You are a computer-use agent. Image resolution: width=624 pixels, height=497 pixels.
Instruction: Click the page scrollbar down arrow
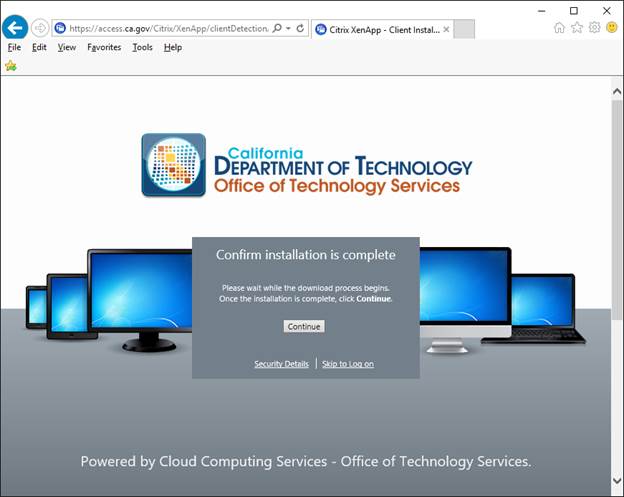coord(617,481)
